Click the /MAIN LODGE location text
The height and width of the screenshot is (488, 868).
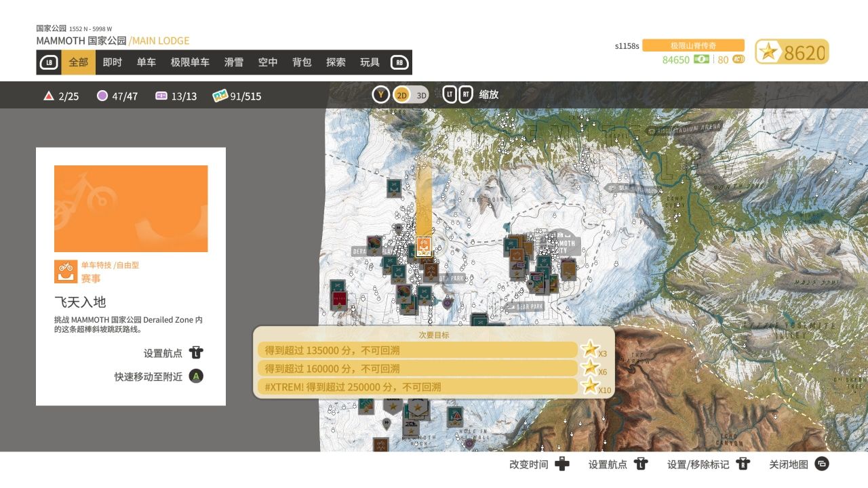159,41
